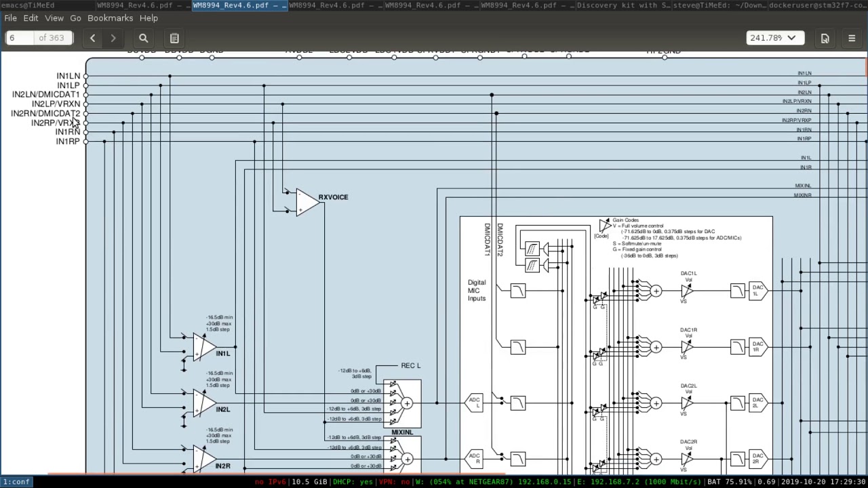Click the Ethernet 192.168.7.2 status entry
This screenshot has height=488, width=868.
tap(639, 482)
